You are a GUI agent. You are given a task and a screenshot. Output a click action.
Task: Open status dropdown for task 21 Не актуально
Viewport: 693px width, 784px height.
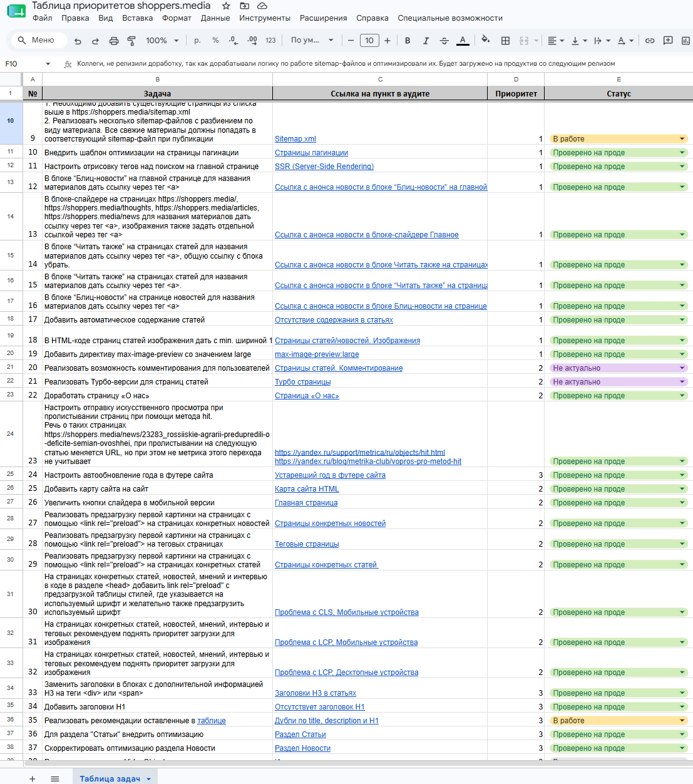682,382
